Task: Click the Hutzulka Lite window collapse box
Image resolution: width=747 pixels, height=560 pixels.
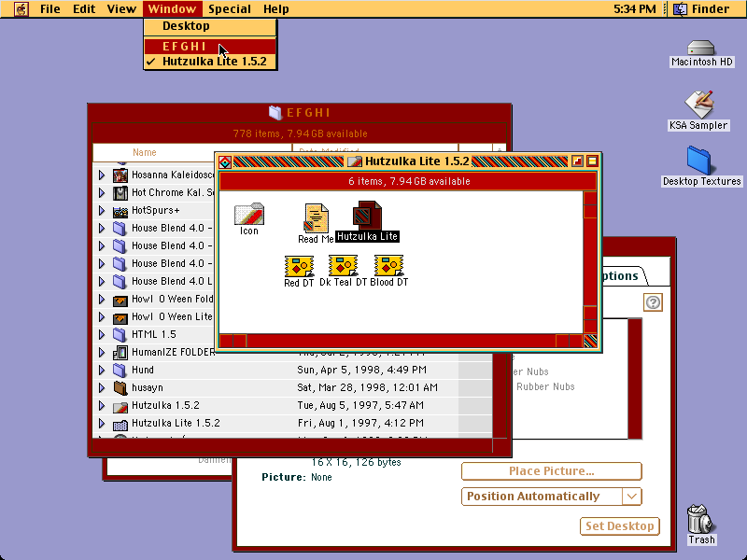Action: [592, 161]
